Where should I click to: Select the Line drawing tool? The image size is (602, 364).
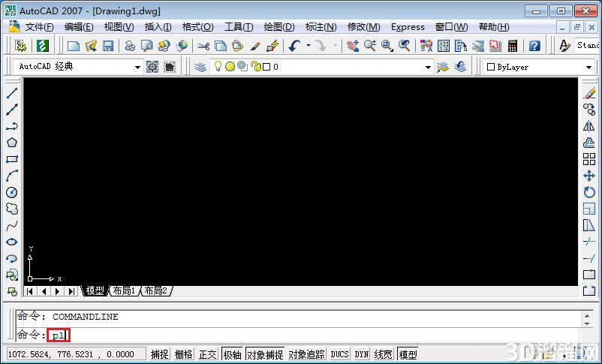[12, 93]
